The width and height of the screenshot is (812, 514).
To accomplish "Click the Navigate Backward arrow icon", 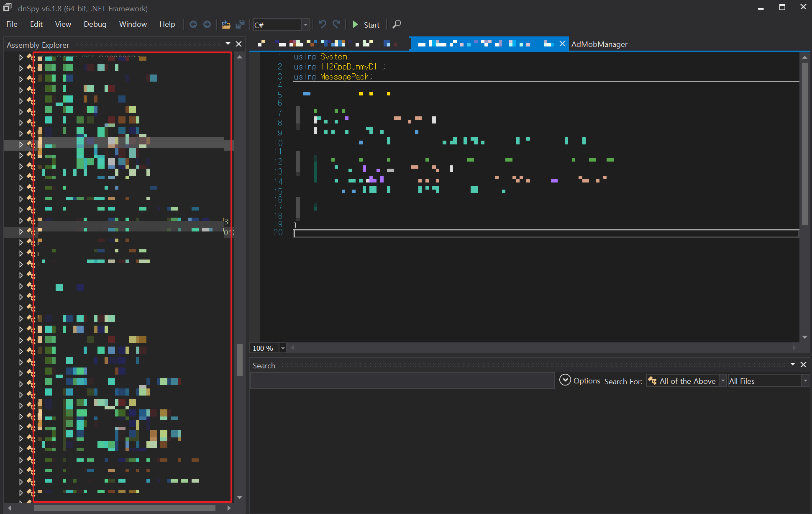I will pyautogui.click(x=193, y=25).
